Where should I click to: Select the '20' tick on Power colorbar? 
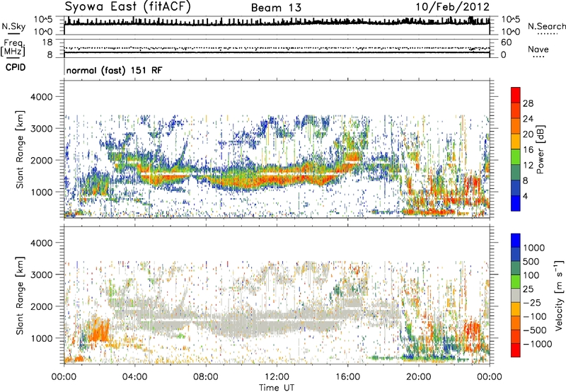click(528, 134)
